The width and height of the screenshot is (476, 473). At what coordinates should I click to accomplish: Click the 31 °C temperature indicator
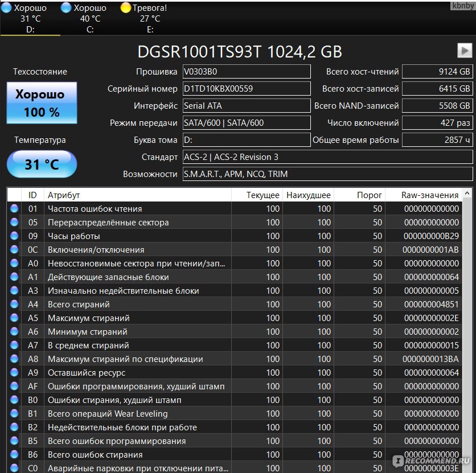pyautogui.click(x=41, y=163)
